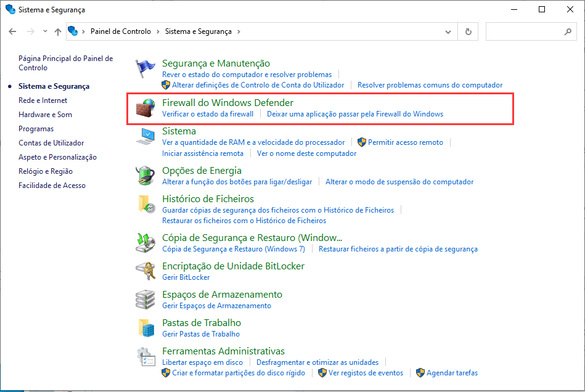Click Ver a quantidade de RAM link
This screenshot has height=392, width=585.
point(253,142)
